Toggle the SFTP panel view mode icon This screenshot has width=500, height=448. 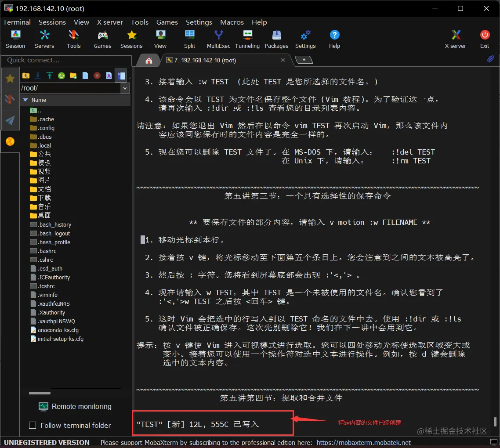pyautogui.click(x=121, y=76)
